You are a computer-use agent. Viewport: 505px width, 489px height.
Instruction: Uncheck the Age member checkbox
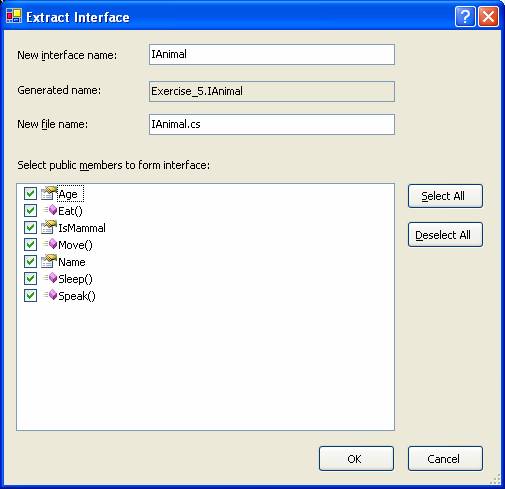(x=30, y=194)
